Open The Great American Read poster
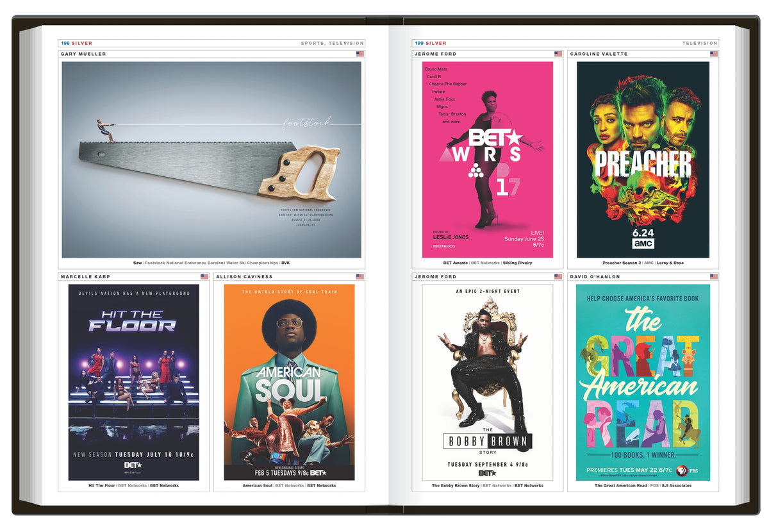Viewport: 769px width, 532px height. click(643, 382)
